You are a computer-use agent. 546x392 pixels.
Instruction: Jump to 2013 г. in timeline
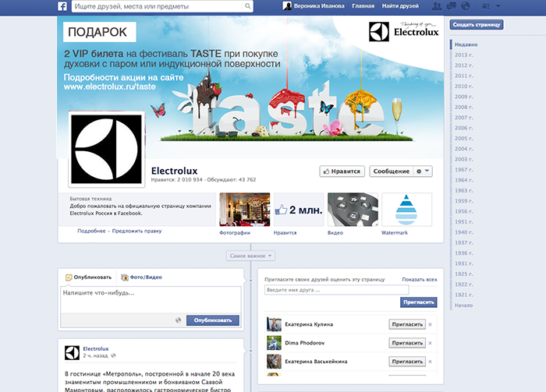[x=463, y=55]
